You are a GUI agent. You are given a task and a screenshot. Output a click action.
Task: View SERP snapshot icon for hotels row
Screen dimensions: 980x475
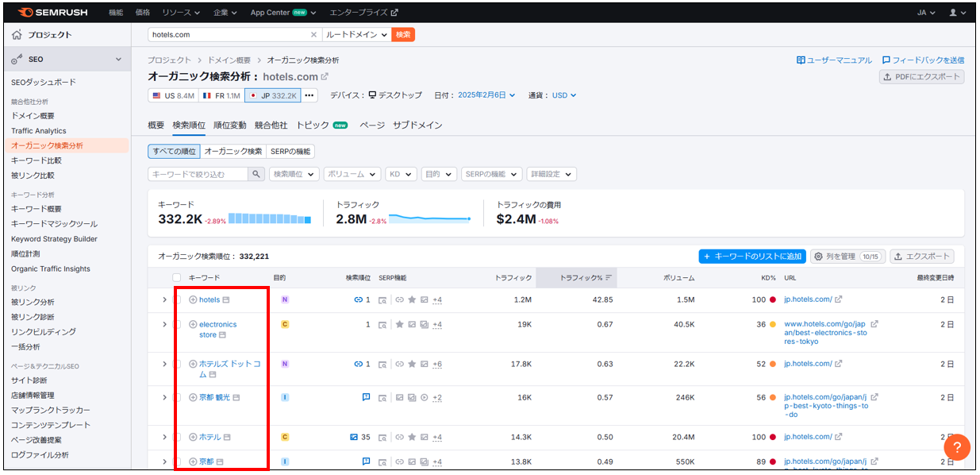382,300
